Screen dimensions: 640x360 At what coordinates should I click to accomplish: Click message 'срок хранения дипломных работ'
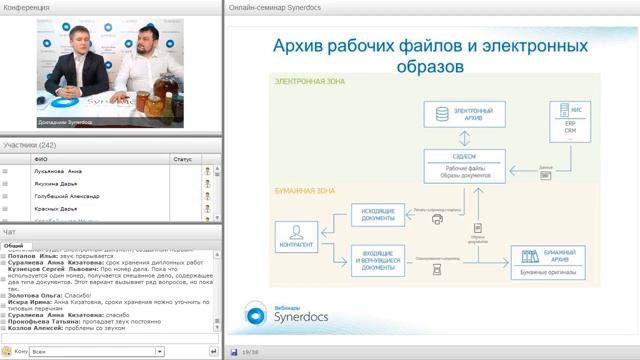[105, 263]
